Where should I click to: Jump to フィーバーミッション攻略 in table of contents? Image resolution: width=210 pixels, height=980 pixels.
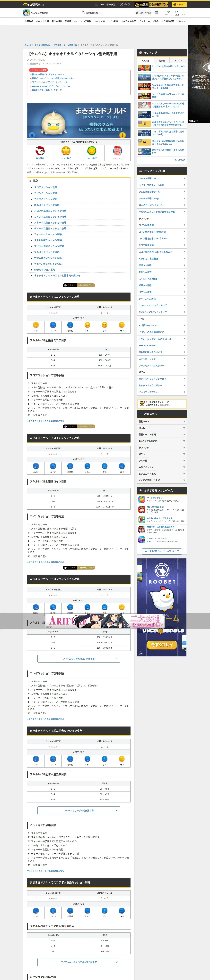point(48,234)
